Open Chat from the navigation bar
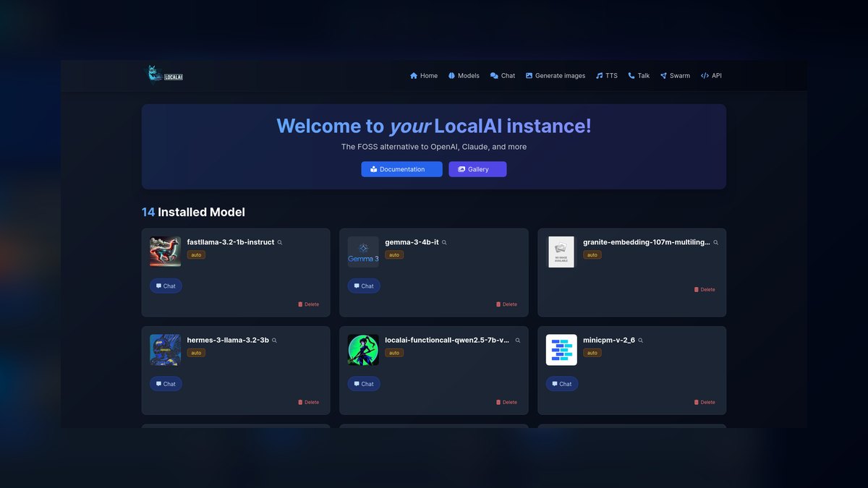This screenshot has height=488, width=868. (x=503, y=76)
